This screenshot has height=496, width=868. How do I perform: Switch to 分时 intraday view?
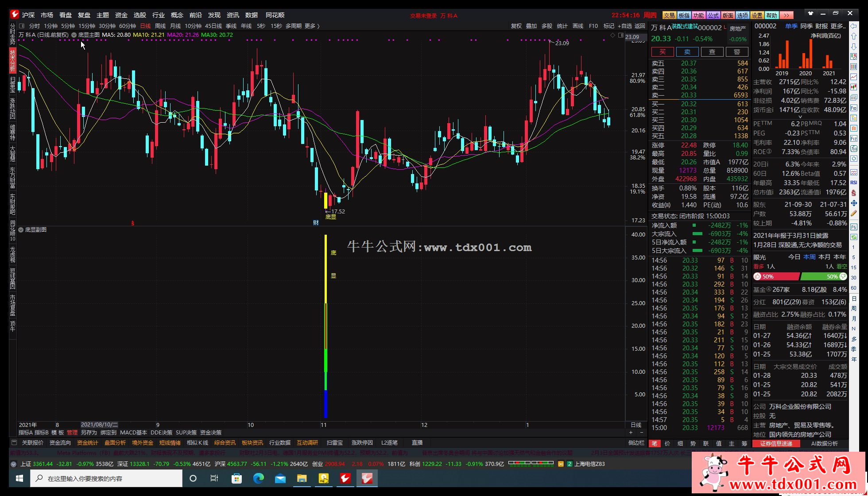pos(34,26)
